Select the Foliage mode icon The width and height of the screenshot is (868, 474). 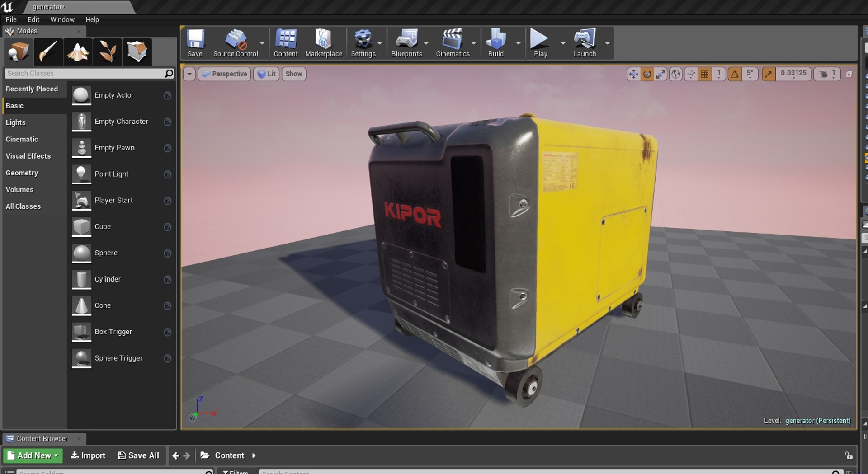pos(108,52)
